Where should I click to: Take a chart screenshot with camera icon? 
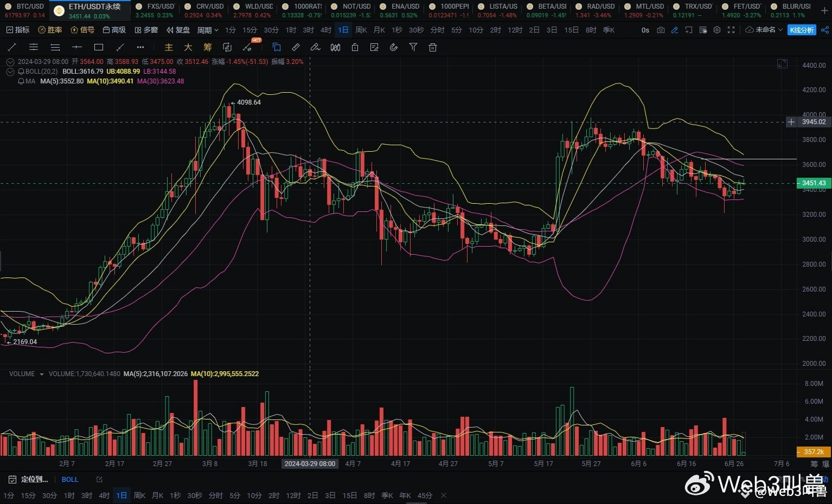pyautogui.click(x=661, y=30)
